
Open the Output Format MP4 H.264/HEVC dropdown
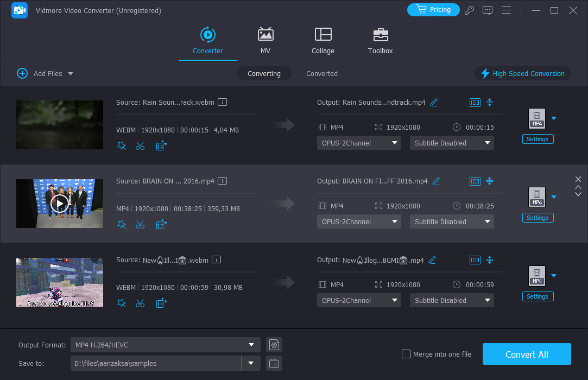click(x=166, y=345)
